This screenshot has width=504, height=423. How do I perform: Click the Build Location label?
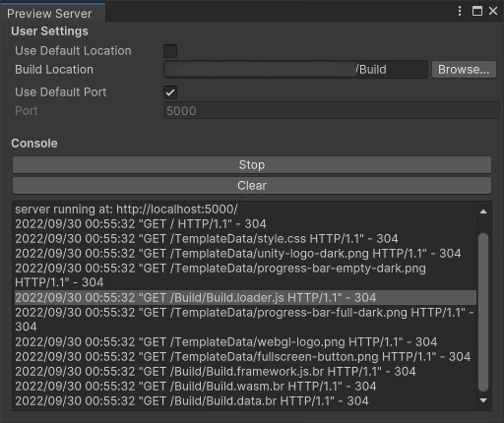click(54, 70)
